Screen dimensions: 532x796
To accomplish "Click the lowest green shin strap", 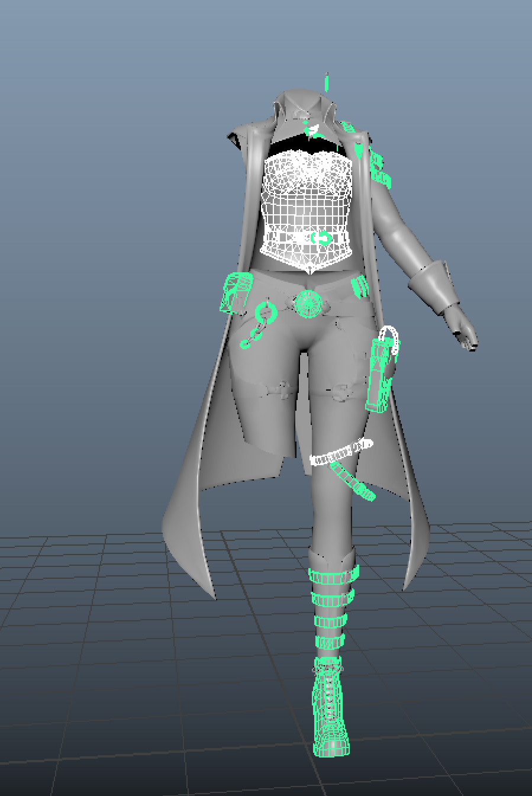I will [x=330, y=642].
